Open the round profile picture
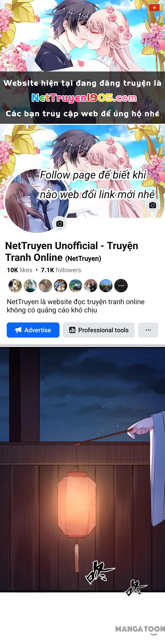The width and height of the screenshot is (165, 644). click(x=37, y=201)
